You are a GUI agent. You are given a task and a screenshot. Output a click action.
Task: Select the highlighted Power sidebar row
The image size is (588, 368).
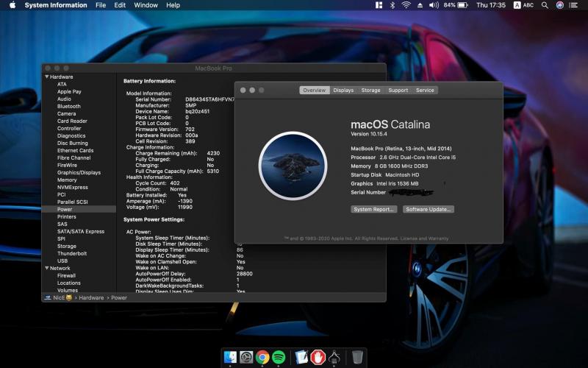pyautogui.click(x=79, y=209)
